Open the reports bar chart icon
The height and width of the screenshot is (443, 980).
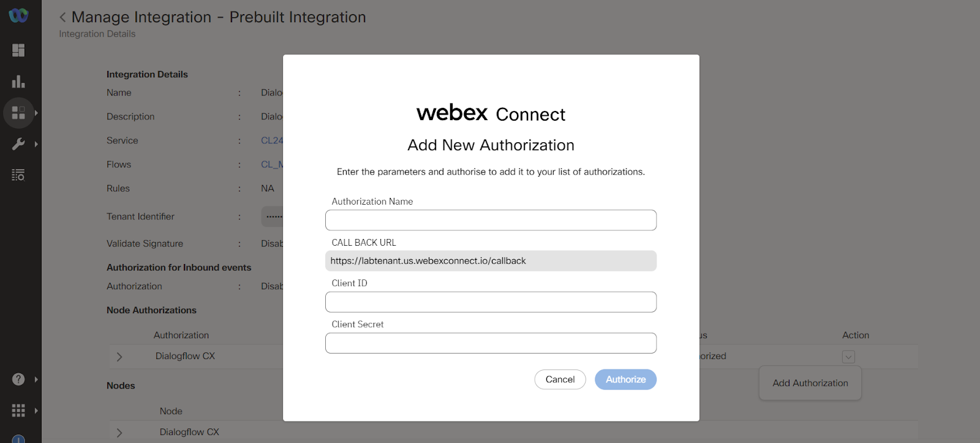[18, 81]
